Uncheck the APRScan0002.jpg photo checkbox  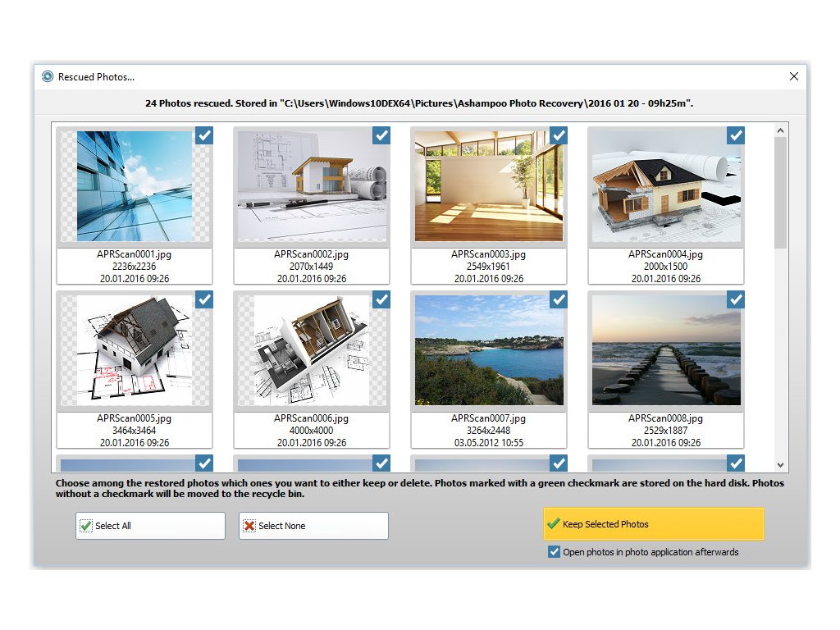[381, 135]
